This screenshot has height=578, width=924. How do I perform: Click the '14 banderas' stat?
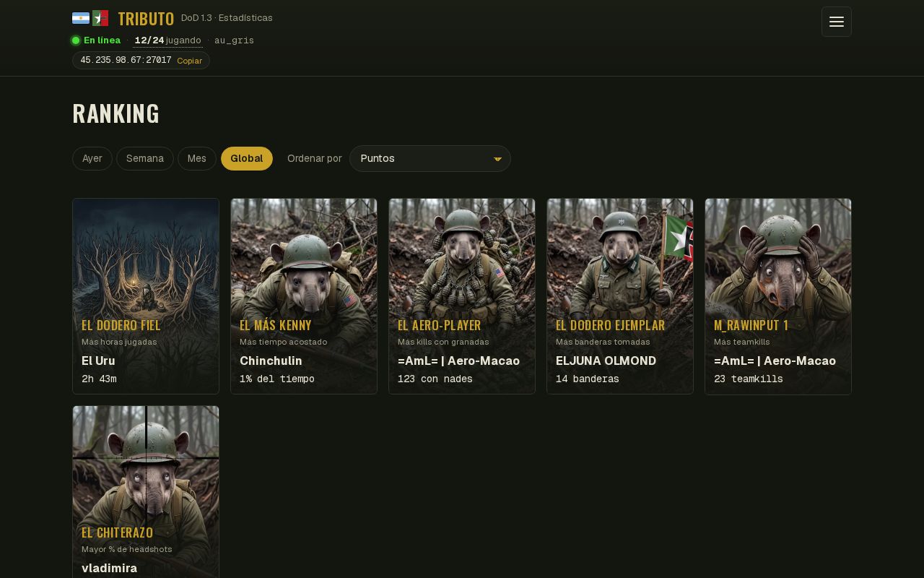click(588, 379)
